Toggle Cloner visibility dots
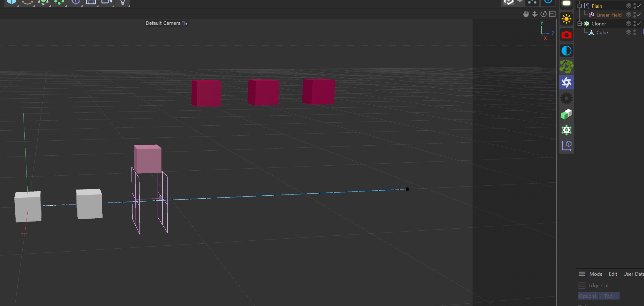644x306 pixels. click(635, 24)
